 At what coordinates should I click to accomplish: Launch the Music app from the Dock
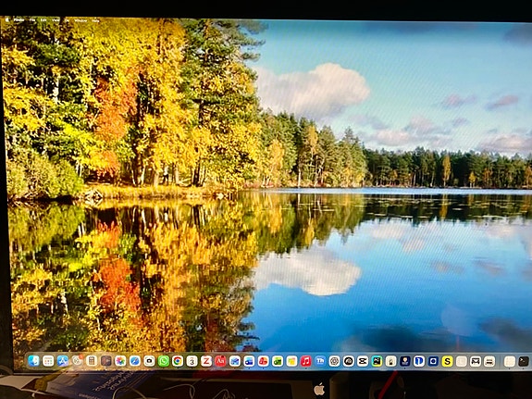[305, 361]
